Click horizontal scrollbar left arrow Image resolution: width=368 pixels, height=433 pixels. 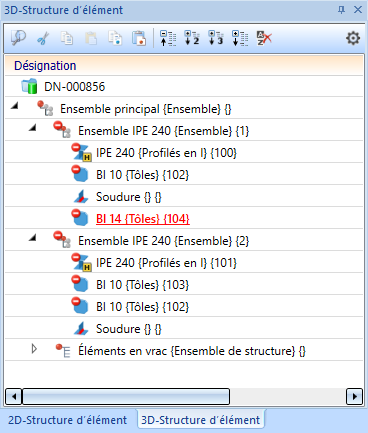14,397
